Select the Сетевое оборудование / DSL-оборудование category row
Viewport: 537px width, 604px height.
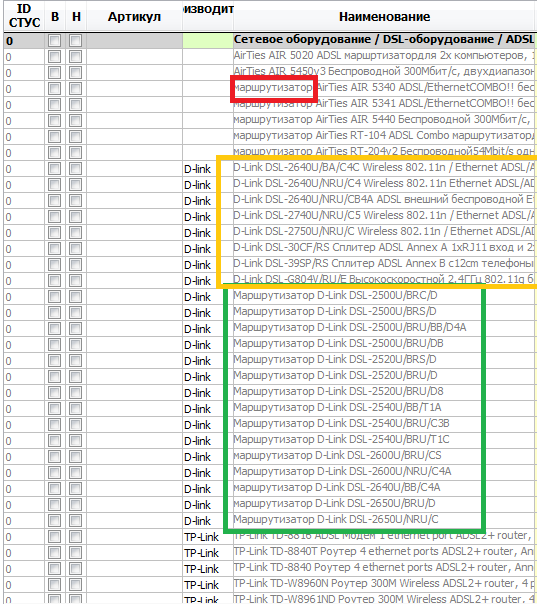[270, 40]
